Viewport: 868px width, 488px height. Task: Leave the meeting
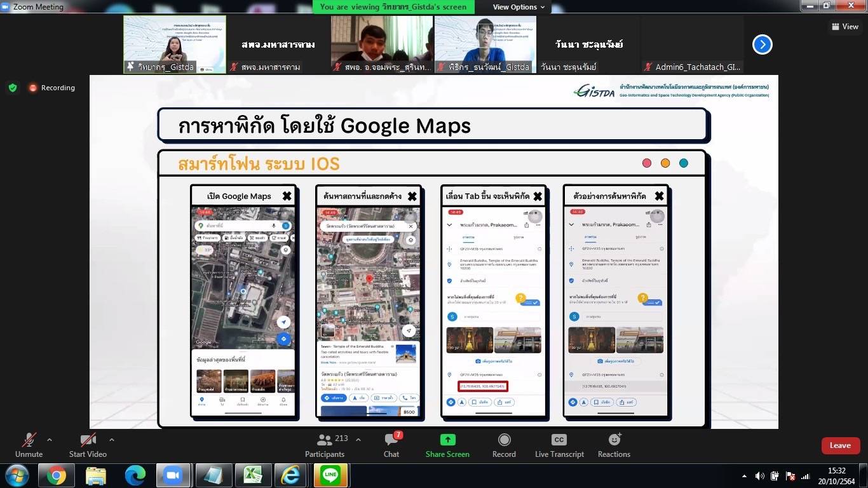coord(840,445)
